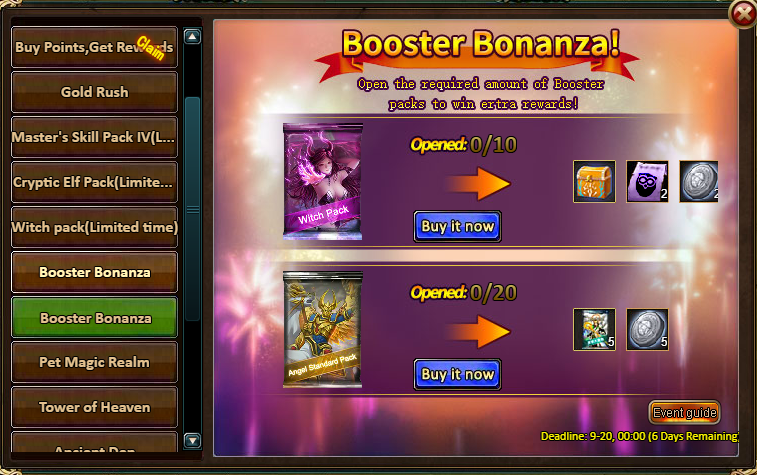Select Cryptic Elf Pack limited event
The width and height of the screenshot is (757, 475).
(94, 182)
